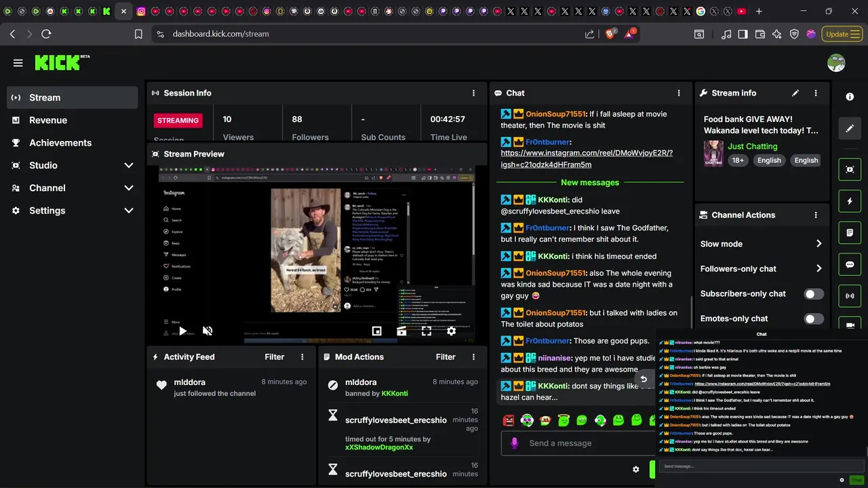Toggle theater mode on stream preview
This screenshot has height=488, width=868.
pos(401,331)
